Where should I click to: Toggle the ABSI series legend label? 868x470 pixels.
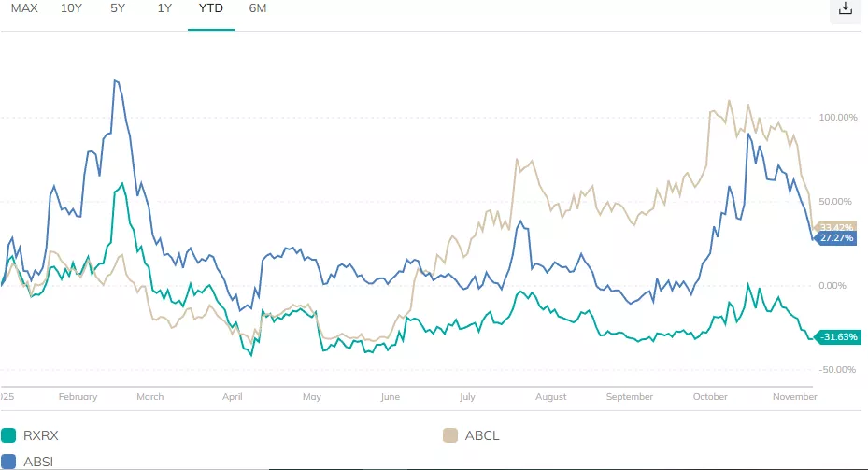[38, 460]
